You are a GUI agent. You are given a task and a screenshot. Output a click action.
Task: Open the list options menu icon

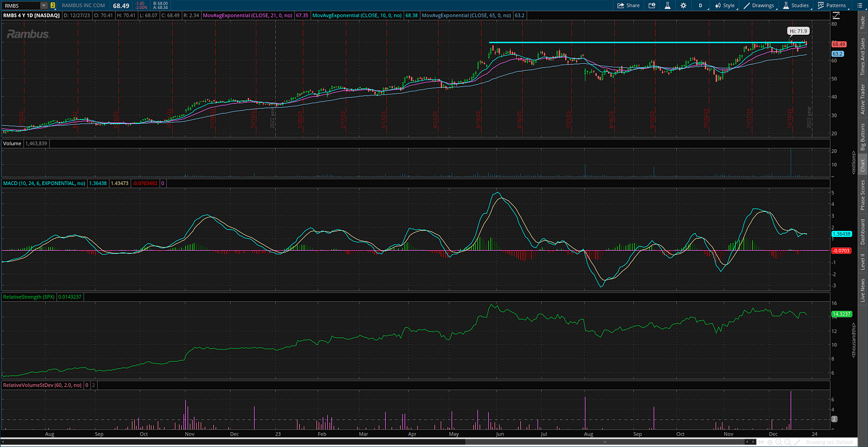860,5
